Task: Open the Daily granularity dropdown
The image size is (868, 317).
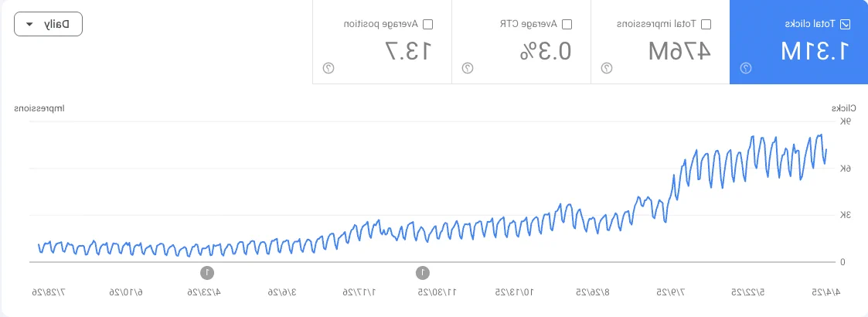Action: click(48, 24)
